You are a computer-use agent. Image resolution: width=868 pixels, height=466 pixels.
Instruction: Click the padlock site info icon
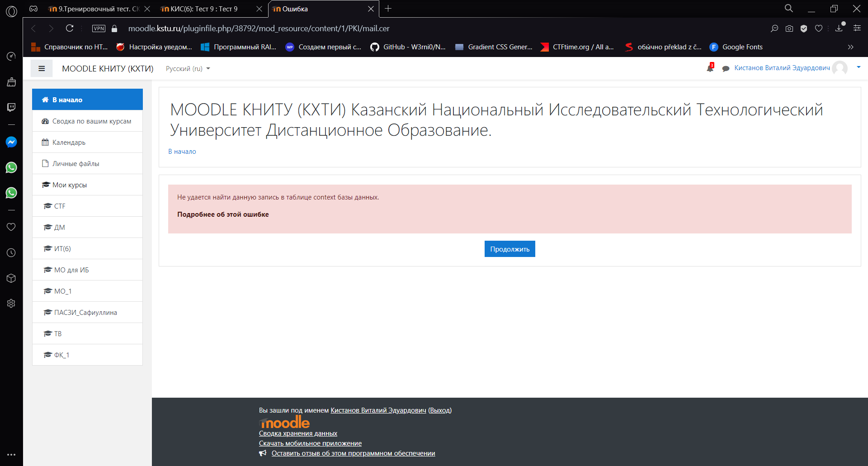[114, 29]
